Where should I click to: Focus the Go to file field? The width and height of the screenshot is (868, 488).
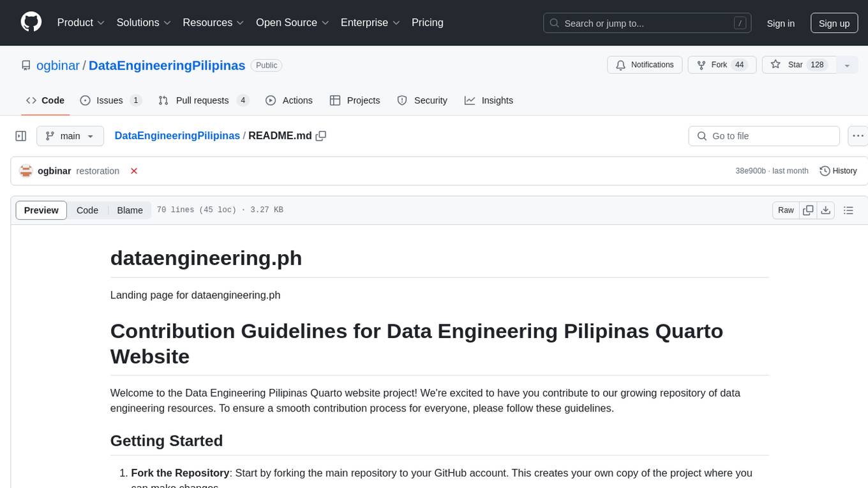764,136
